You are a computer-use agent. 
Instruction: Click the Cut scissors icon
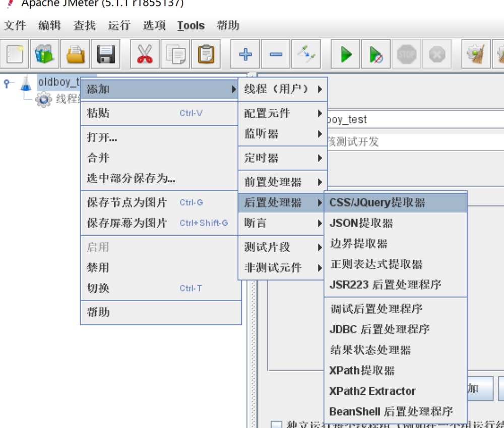point(145,54)
